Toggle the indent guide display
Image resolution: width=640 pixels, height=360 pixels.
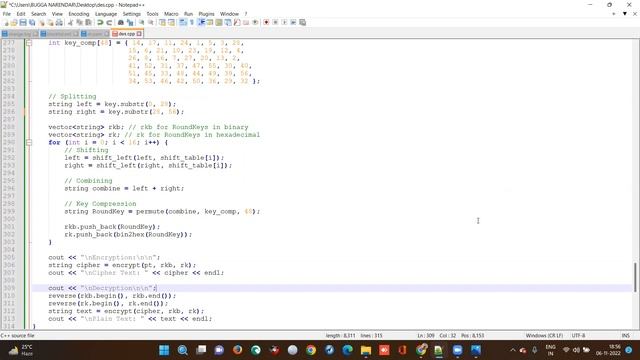pyautogui.click(x=201, y=22)
